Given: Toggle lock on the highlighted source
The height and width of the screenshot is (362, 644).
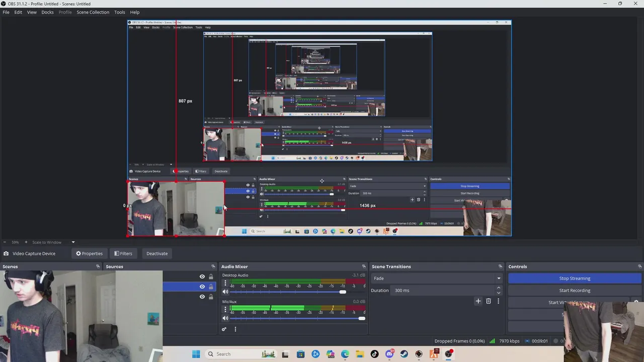Looking at the screenshot, I should click(211, 287).
